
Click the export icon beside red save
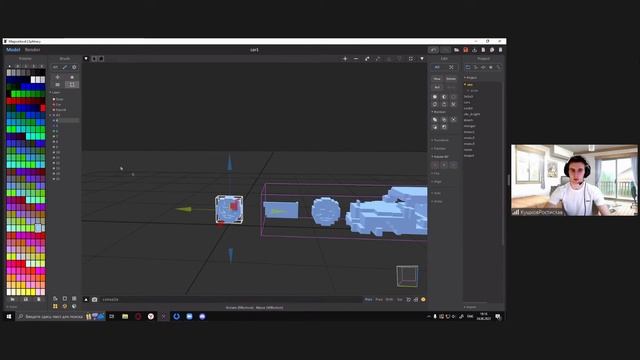pos(474,50)
